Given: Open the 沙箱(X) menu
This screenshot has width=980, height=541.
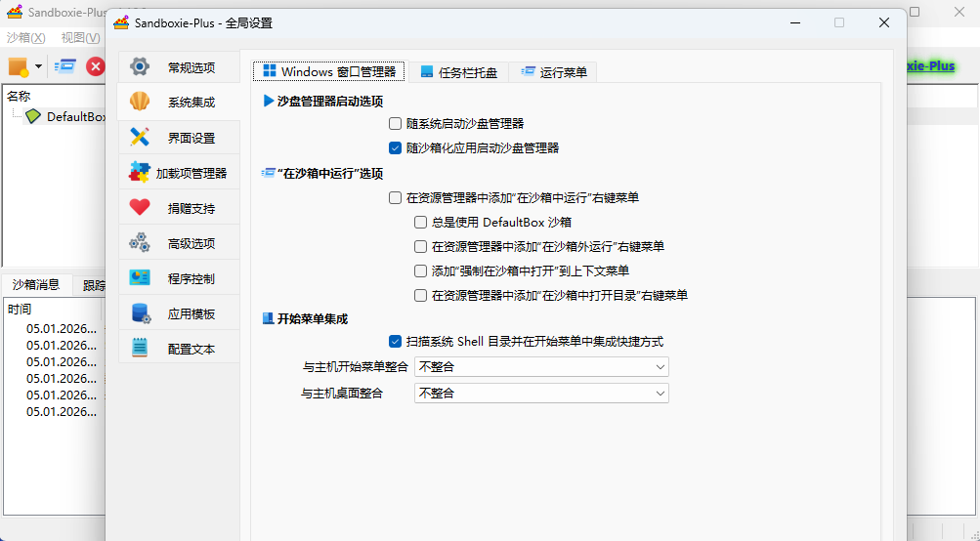Looking at the screenshot, I should click(x=26, y=38).
